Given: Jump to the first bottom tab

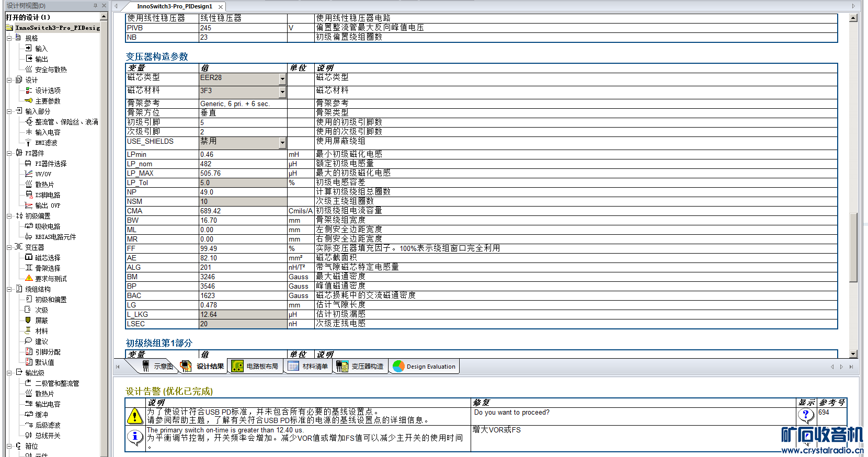Looking at the screenshot, I should coord(118,367).
